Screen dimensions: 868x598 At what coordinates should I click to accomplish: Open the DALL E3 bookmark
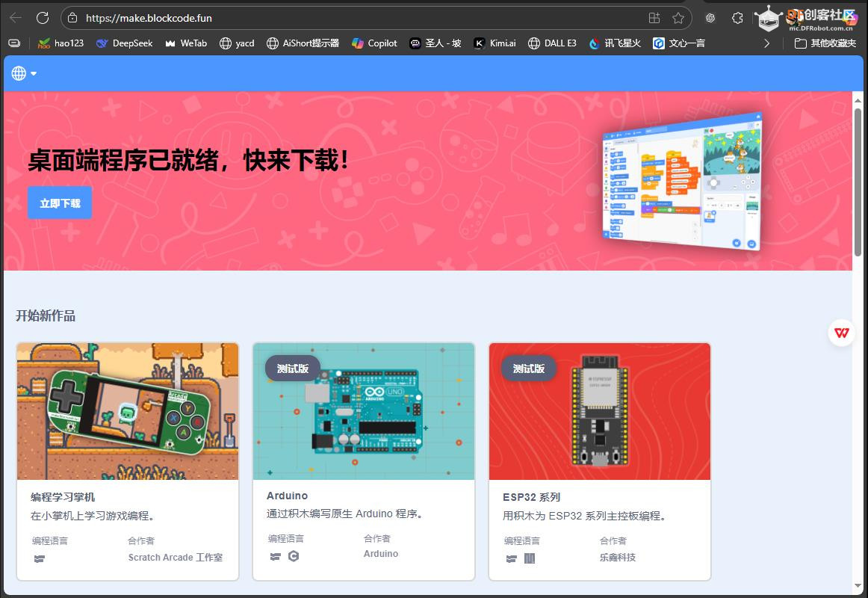[553, 43]
